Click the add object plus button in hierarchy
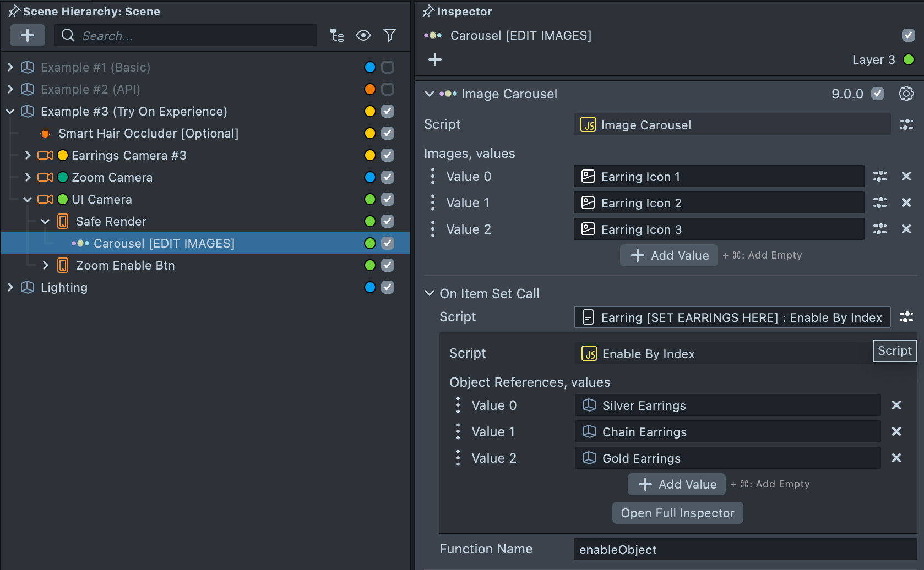924x570 pixels. coord(28,36)
